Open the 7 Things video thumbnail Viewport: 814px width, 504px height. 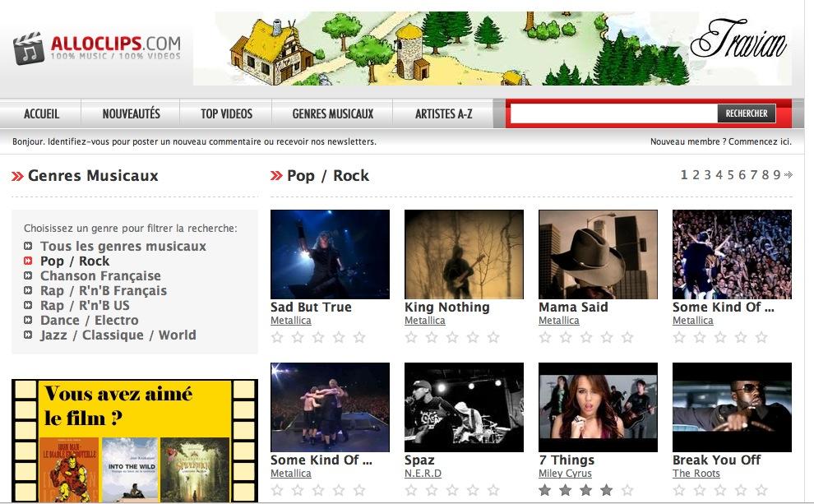[598, 407]
